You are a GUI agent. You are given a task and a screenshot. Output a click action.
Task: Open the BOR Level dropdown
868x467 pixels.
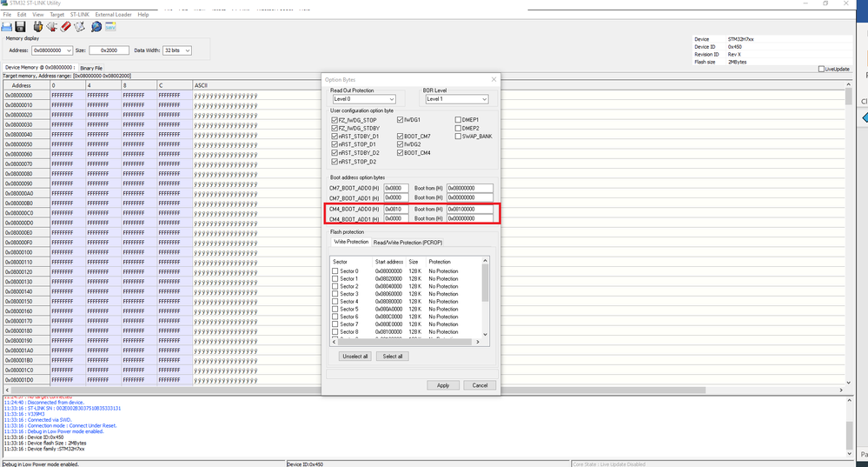pos(457,99)
